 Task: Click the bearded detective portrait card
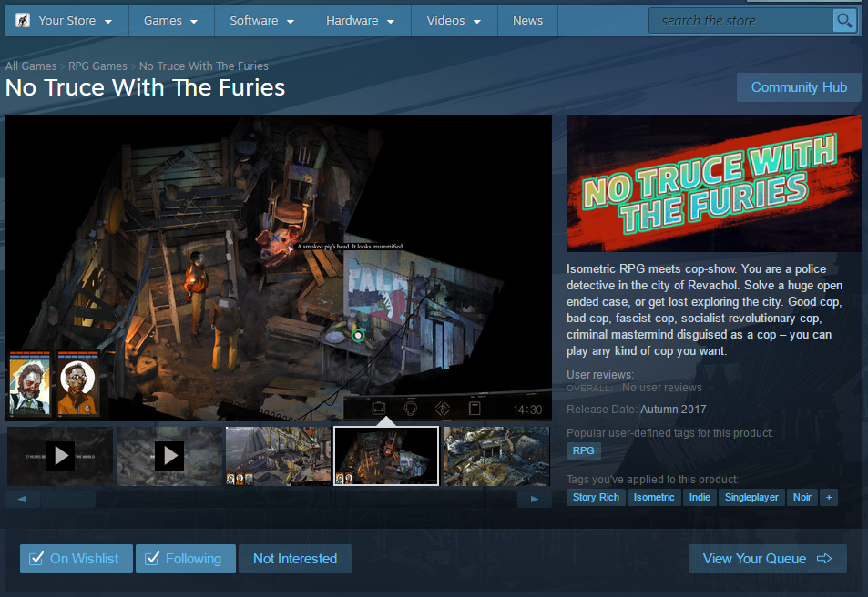coord(30,383)
